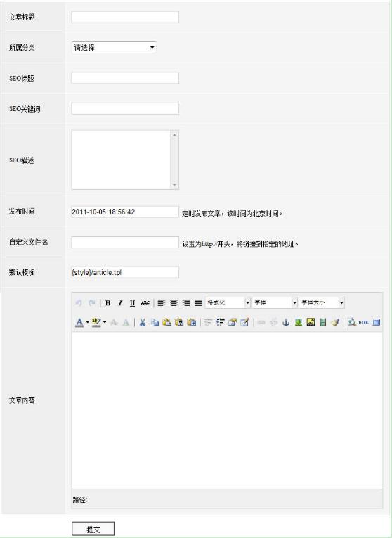
Task: Submit the form with the 提交 button
Action: 93,529
